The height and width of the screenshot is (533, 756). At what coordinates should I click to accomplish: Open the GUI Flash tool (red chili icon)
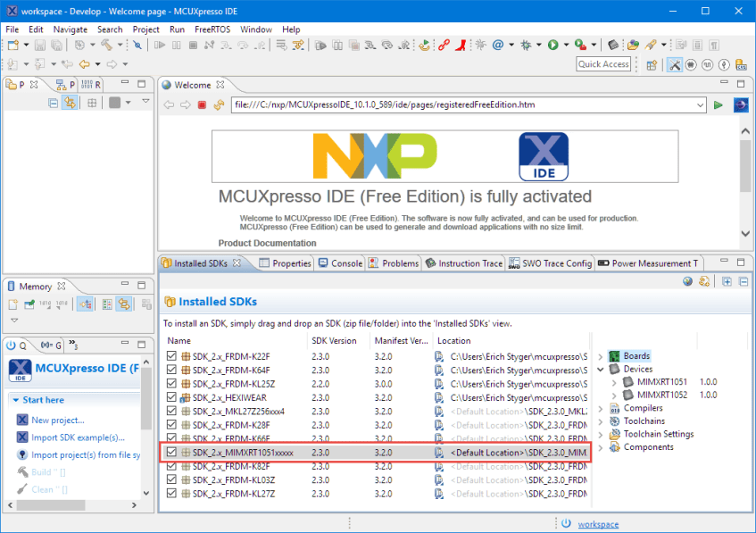coord(461,44)
